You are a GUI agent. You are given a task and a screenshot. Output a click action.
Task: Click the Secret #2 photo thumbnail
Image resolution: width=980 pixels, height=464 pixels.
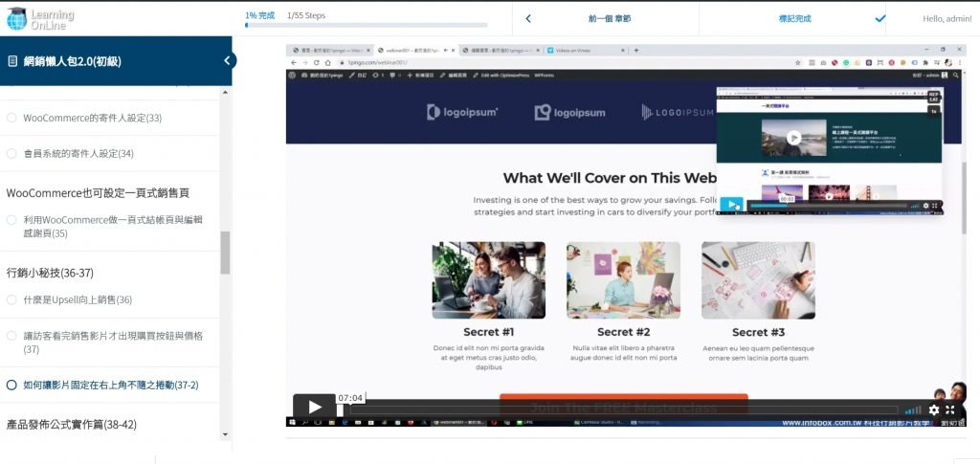tap(624, 280)
